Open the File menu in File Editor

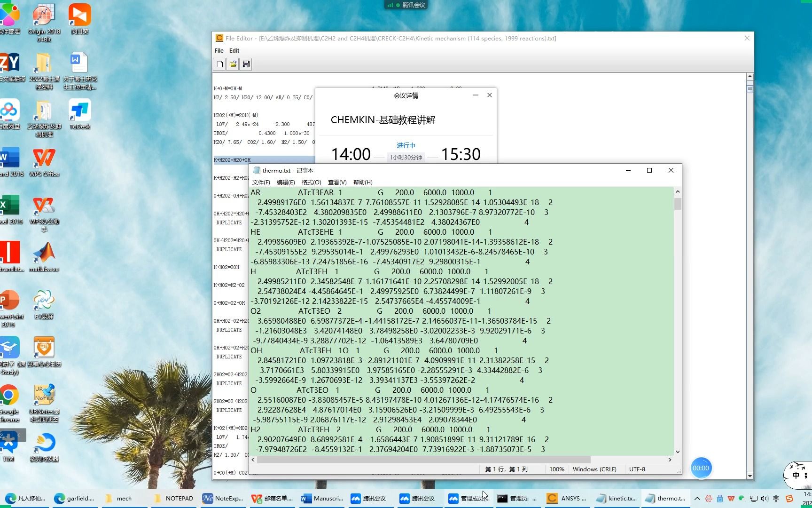pos(219,50)
